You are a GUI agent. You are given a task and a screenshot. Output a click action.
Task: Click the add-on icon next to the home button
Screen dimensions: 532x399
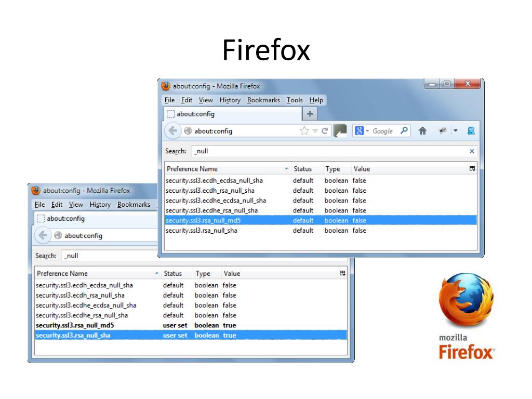coord(443,130)
